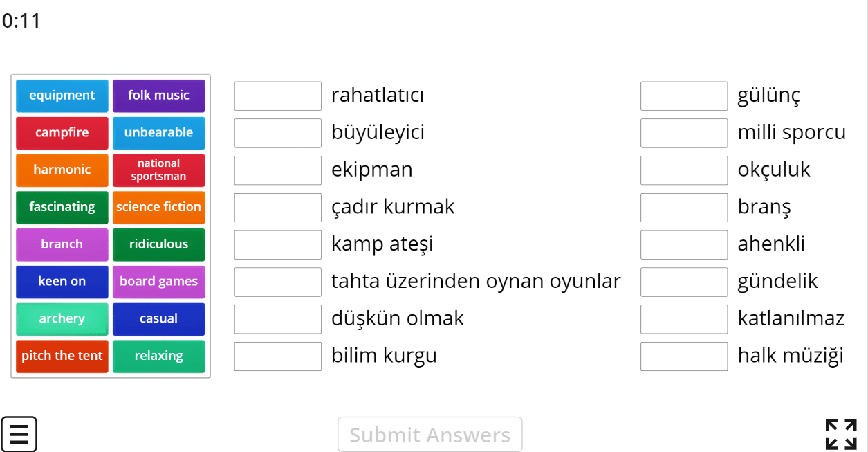The width and height of the screenshot is (868, 452).
Task: Pick the 'pitch the tent' tile
Action: (62, 356)
